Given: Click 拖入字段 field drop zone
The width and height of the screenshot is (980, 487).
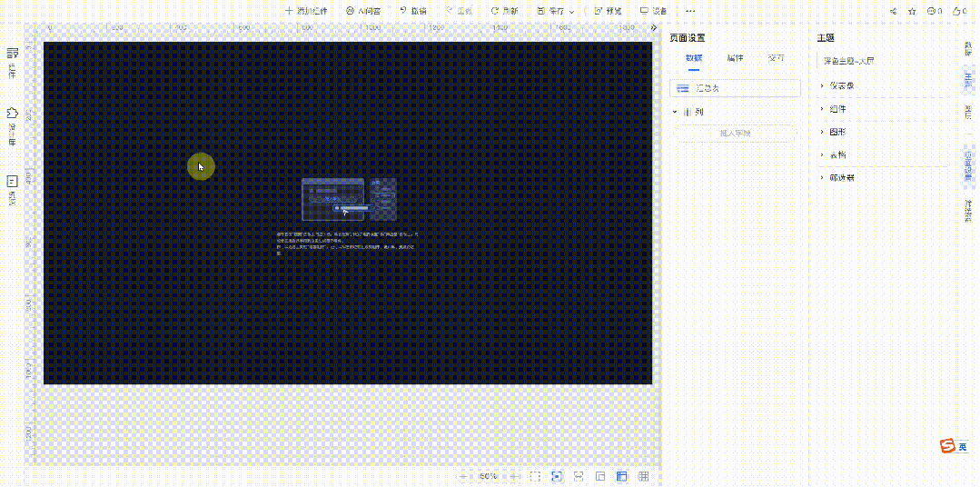Looking at the screenshot, I should 735,134.
